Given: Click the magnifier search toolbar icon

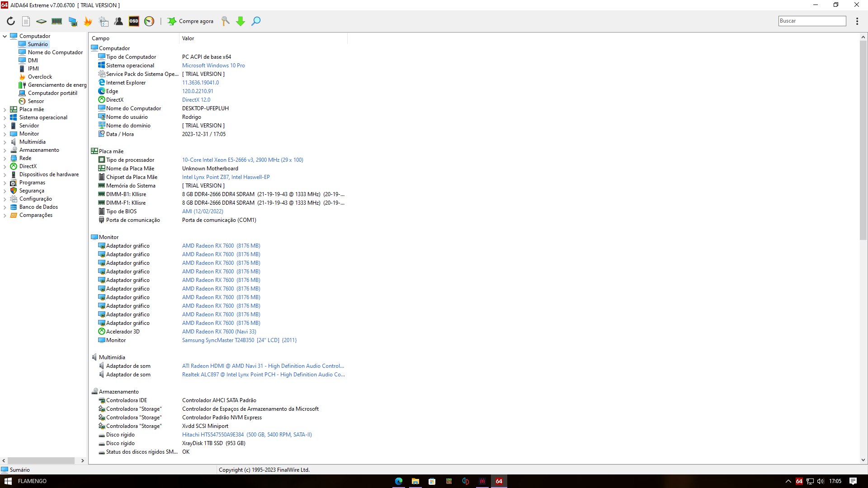Looking at the screenshot, I should [x=256, y=21].
